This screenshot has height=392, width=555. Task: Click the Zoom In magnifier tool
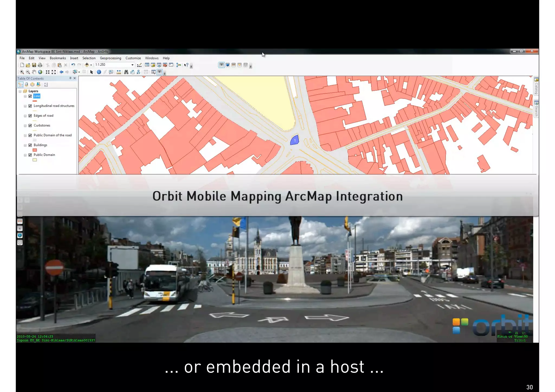[22, 72]
